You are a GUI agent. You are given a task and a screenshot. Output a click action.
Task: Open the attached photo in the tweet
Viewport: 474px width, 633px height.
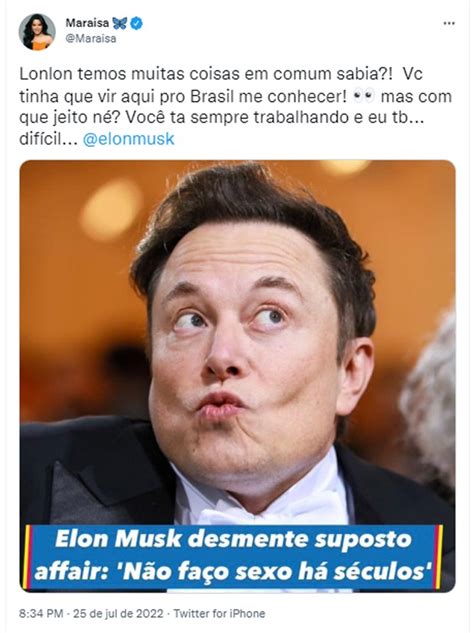click(237, 376)
